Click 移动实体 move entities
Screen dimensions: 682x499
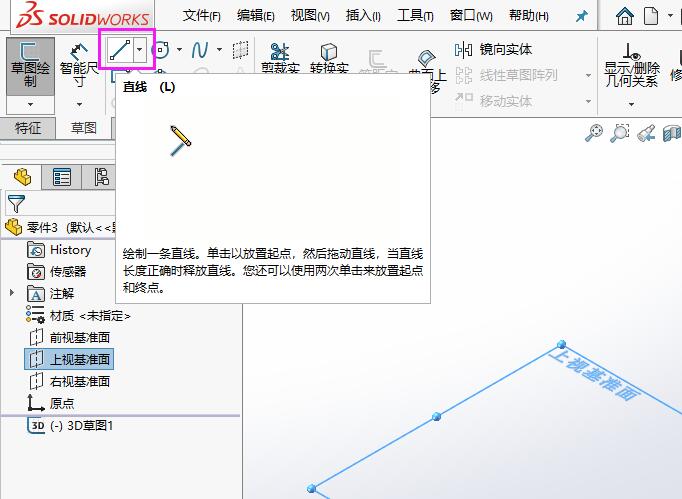pos(494,101)
